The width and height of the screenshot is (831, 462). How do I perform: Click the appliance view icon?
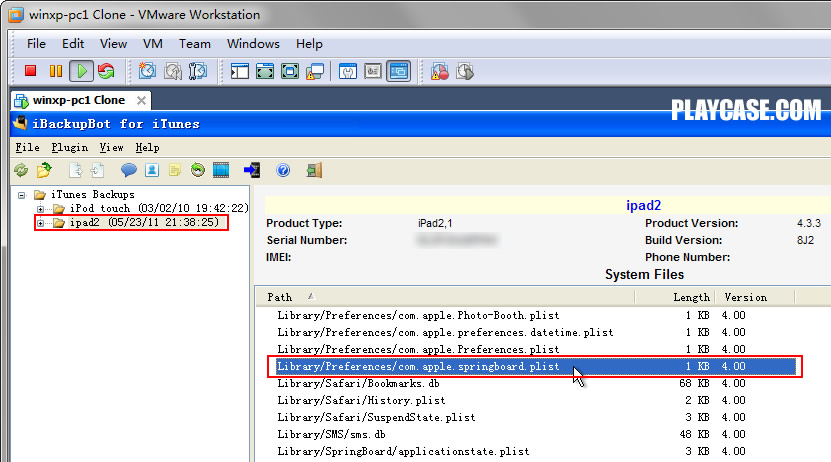[373, 71]
